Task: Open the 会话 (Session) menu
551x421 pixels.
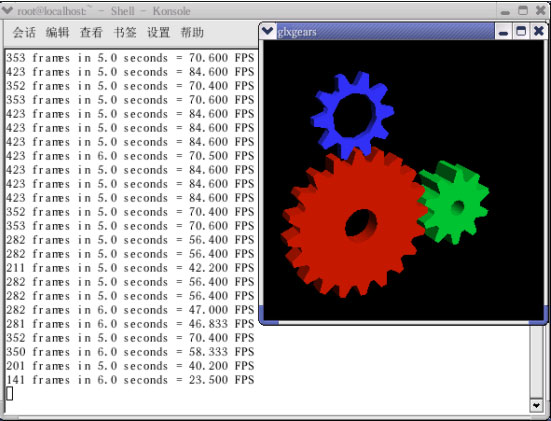Action: click(24, 33)
